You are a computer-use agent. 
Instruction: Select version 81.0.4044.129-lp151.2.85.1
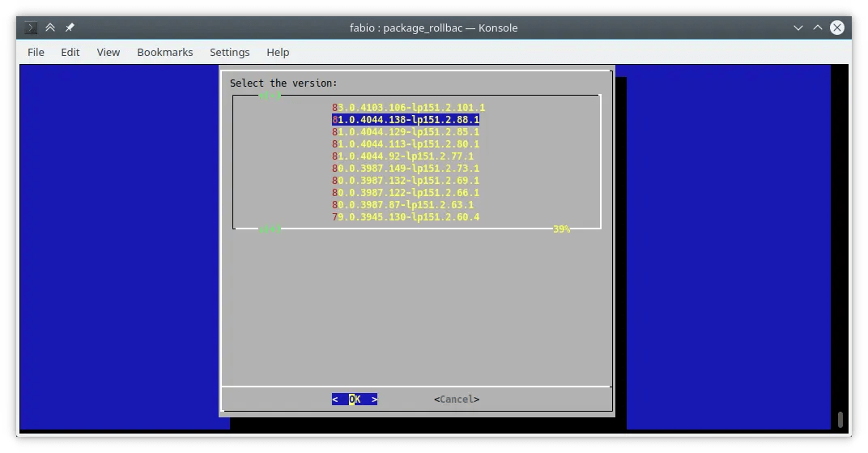(x=406, y=132)
